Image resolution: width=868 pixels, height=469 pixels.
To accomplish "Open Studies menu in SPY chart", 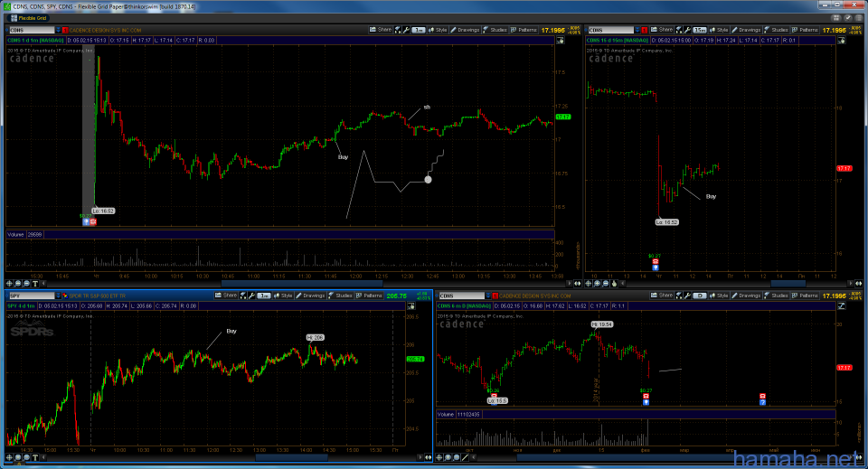I will click(340, 295).
